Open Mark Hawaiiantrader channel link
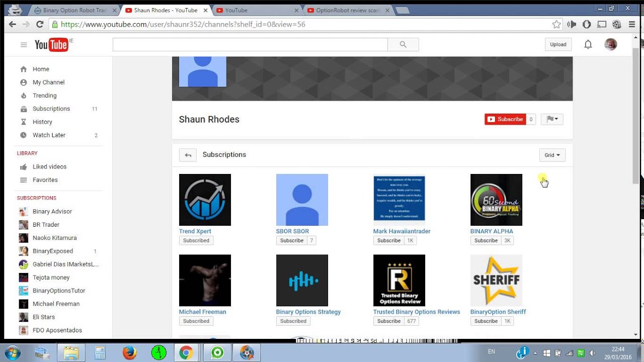644x362 pixels. tap(401, 231)
